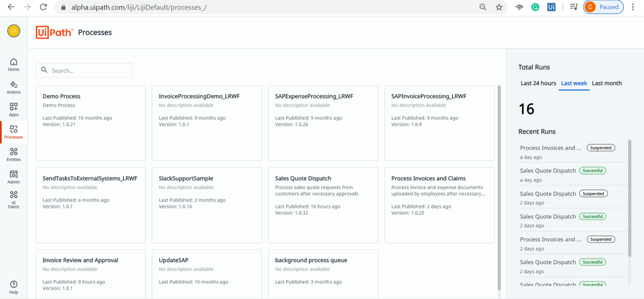644x299 pixels.
Task: Open Admin in the sidebar
Action: click(14, 177)
